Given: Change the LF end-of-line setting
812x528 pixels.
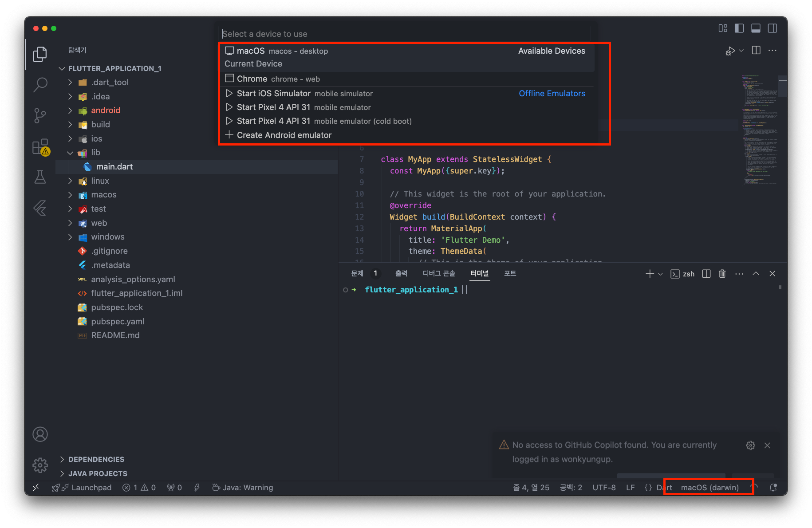Looking at the screenshot, I should tap(630, 488).
